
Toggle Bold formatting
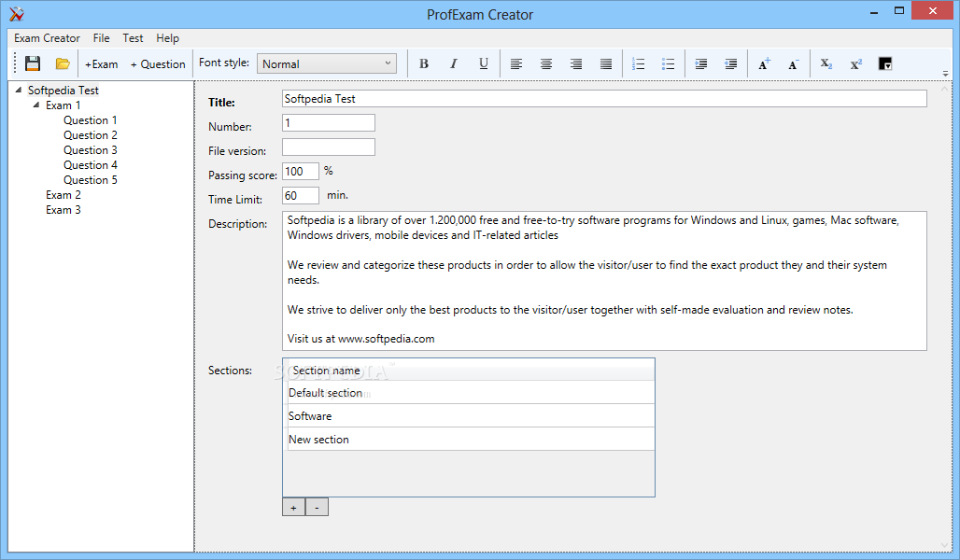[424, 63]
